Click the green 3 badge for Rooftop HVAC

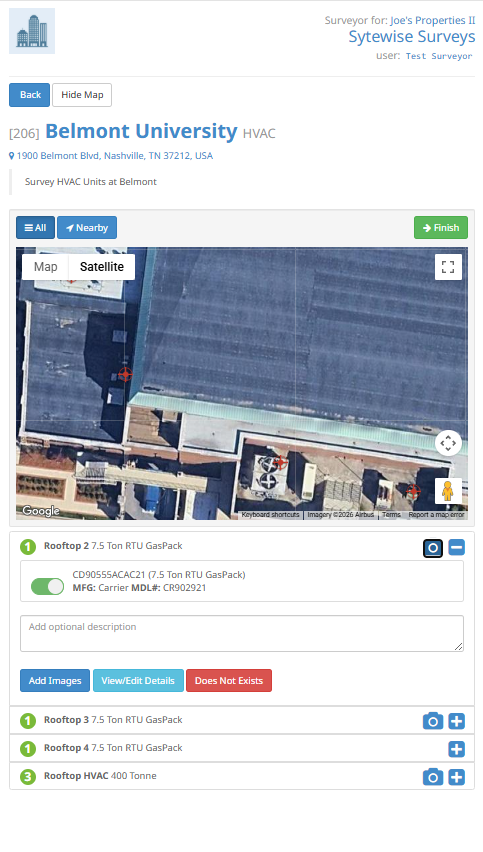tap(28, 776)
